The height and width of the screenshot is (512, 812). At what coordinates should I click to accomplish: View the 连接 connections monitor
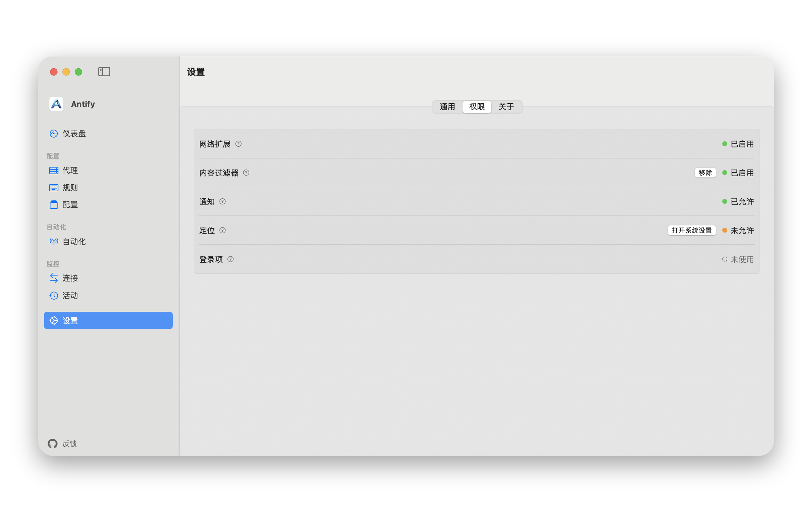(x=108, y=278)
